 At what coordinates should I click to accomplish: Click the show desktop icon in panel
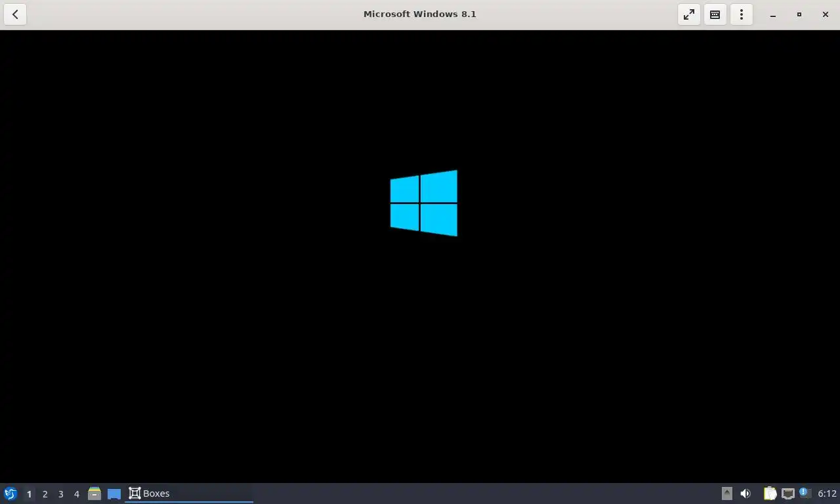coord(114,493)
